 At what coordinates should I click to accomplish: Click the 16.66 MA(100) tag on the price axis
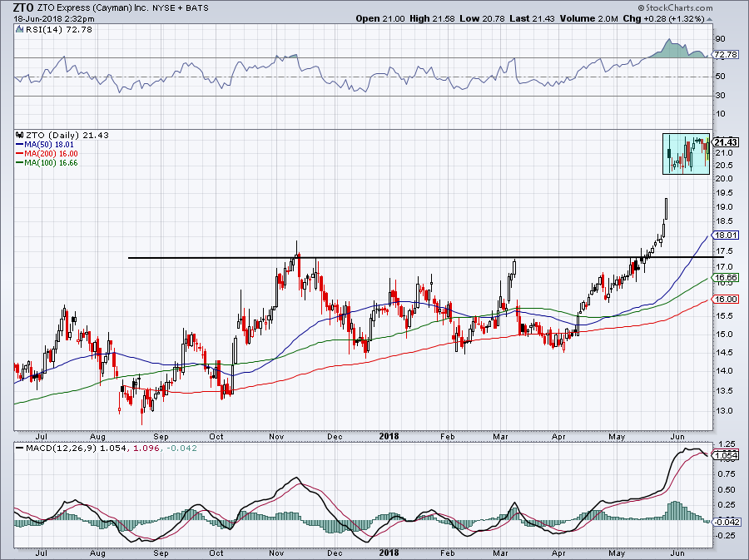click(726, 277)
